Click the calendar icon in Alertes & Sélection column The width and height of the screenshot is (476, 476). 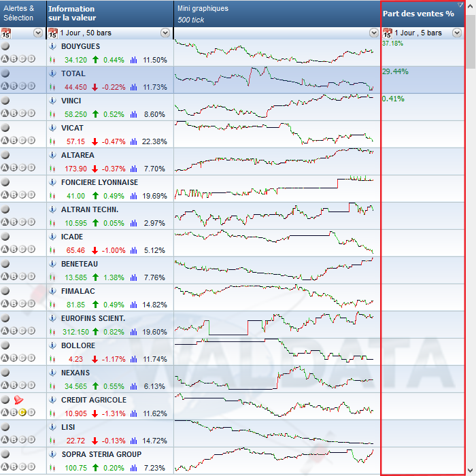coord(5,33)
